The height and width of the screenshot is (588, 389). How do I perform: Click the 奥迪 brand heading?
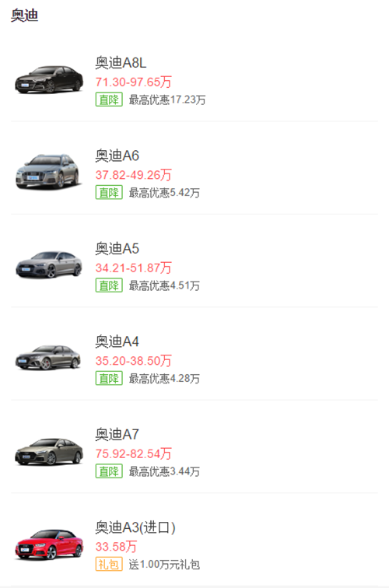pyautogui.click(x=24, y=16)
